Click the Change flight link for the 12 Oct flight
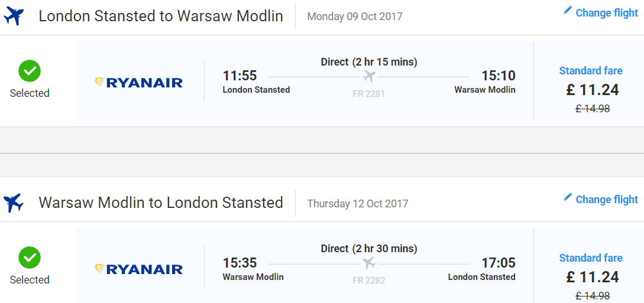Image resolution: width=644 pixels, height=303 pixels. tap(607, 199)
